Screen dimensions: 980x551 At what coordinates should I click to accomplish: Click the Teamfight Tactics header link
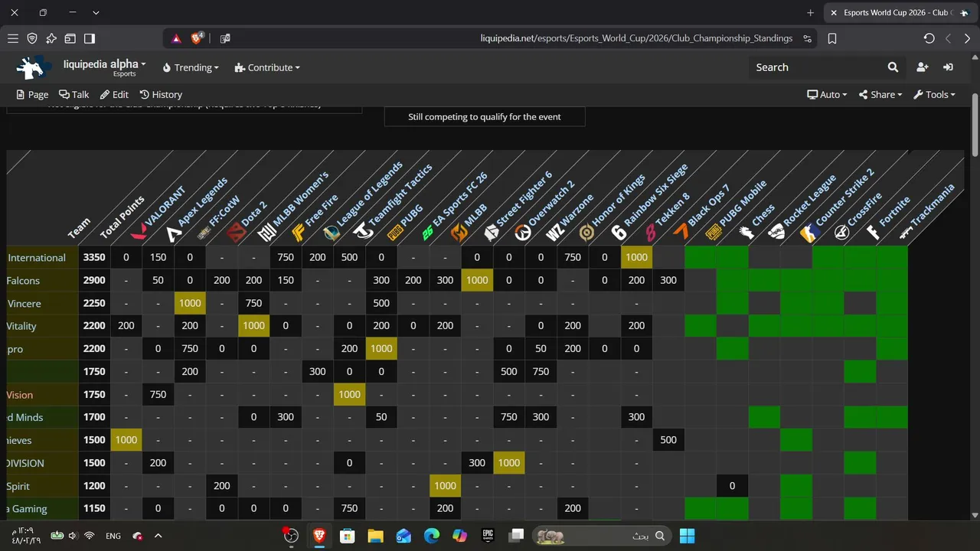(x=400, y=194)
